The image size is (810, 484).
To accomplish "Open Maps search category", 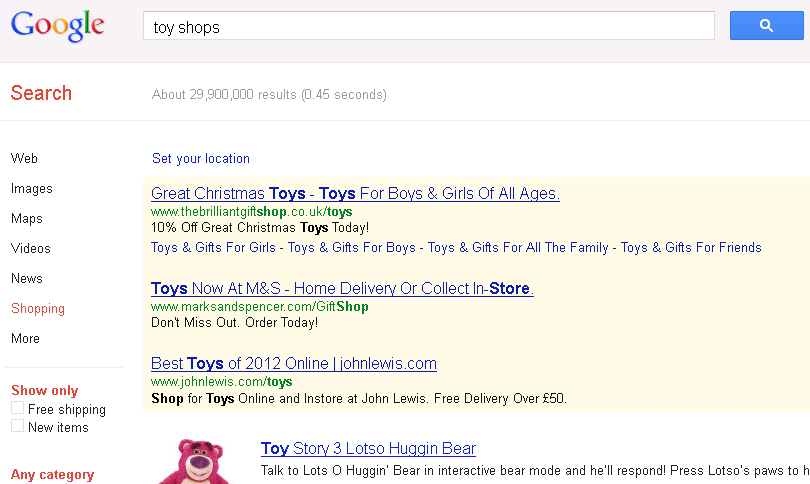I will coord(27,218).
